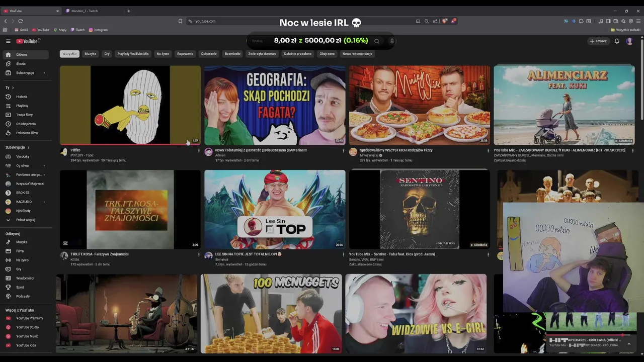Select the Muzyka filter chip
644x362 pixels.
click(90, 54)
